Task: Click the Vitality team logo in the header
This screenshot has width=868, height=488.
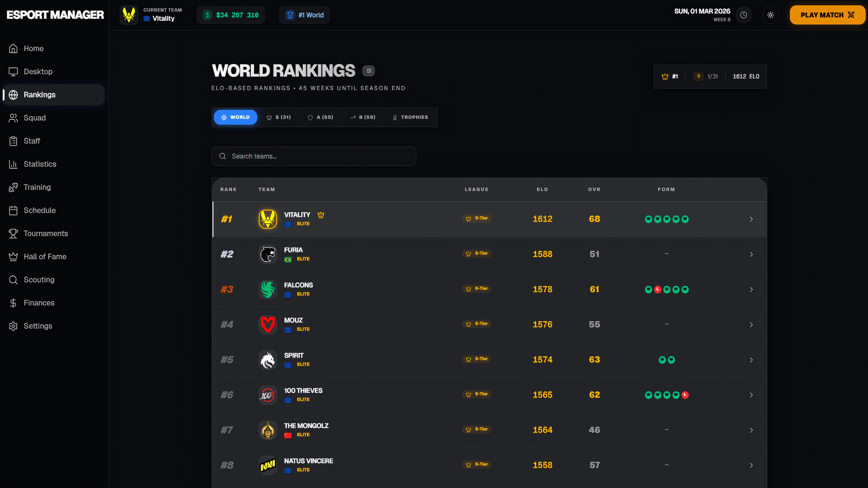Action: [128, 14]
